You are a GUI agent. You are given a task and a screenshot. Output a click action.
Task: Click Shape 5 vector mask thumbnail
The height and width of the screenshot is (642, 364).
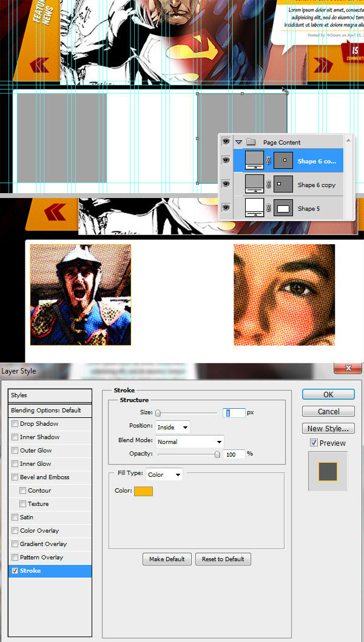(x=283, y=208)
